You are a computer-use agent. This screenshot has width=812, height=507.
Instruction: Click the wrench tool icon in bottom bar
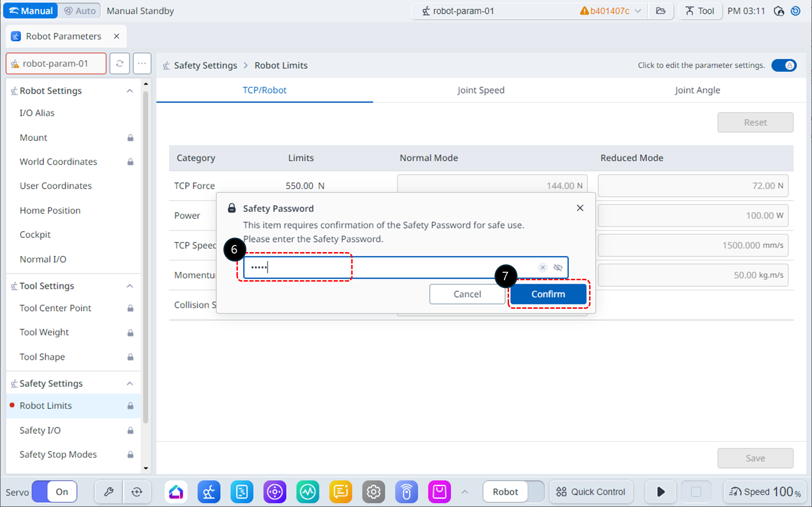click(x=109, y=492)
